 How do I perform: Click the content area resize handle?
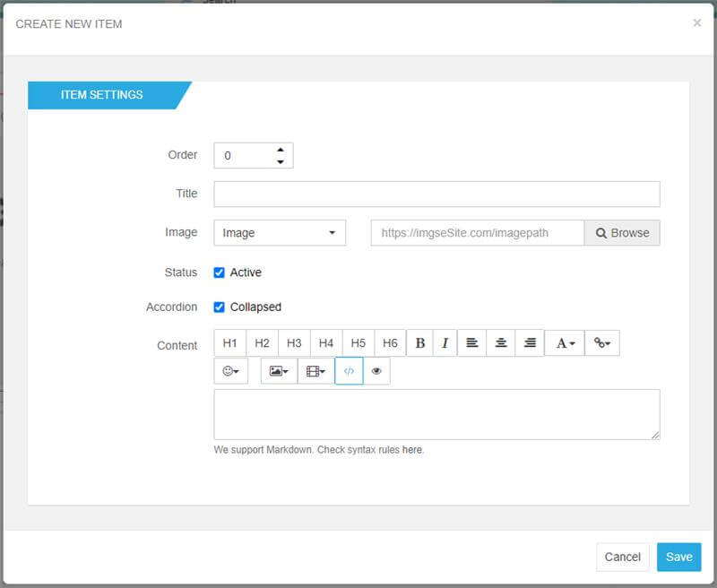(655, 435)
